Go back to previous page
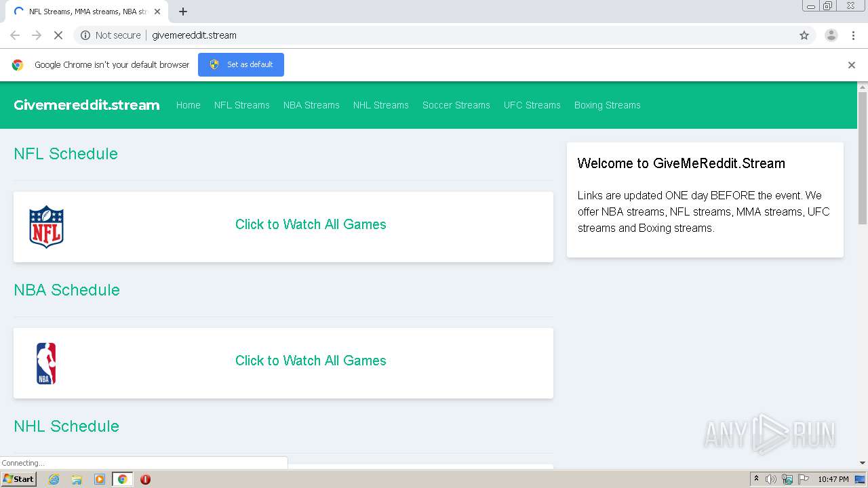Screen dimensions: 868x488 point(15,35)
